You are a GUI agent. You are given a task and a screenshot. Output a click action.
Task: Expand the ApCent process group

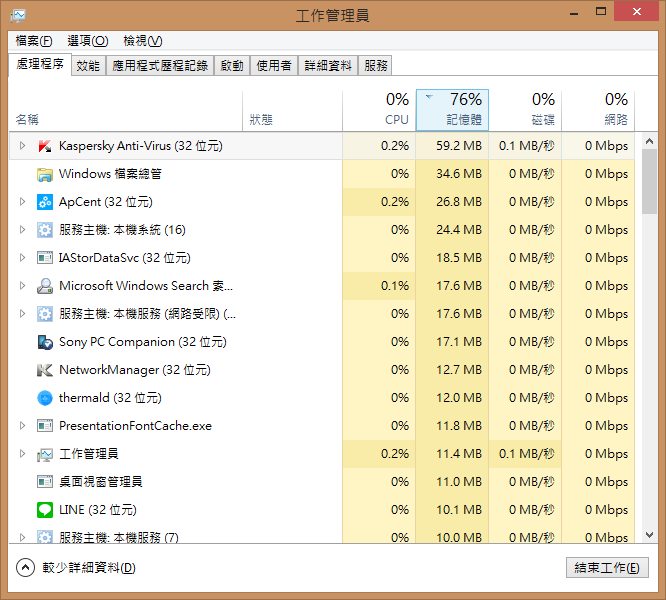click(x=23, y=202)
